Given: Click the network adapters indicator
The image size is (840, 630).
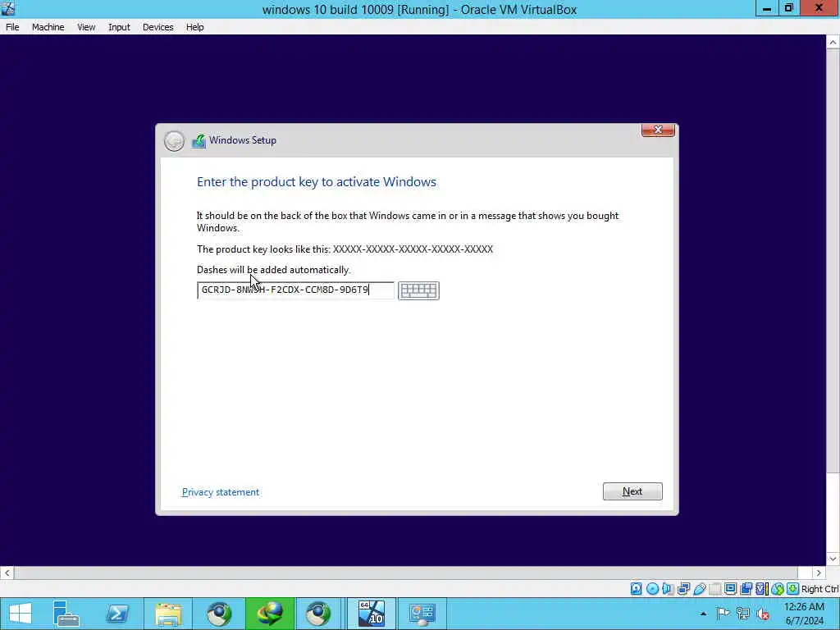Looking at the screenshot, I should (x=683, y=589).
